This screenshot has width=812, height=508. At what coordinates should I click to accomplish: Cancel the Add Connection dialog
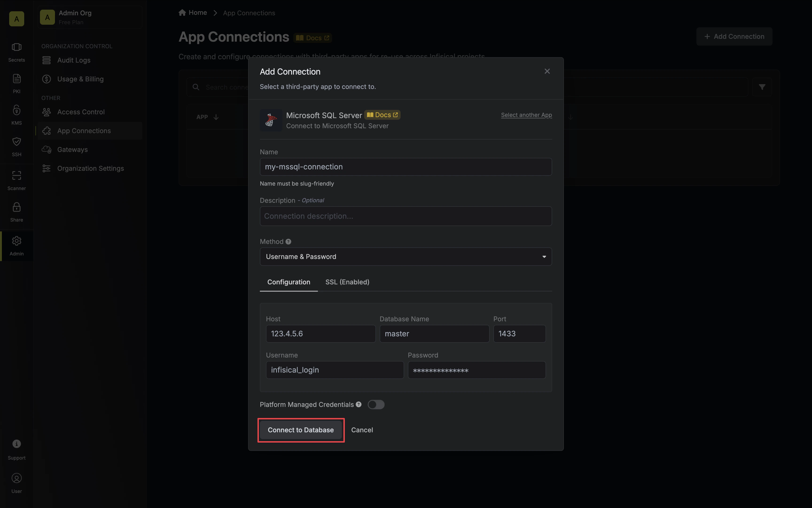(362, 430)
